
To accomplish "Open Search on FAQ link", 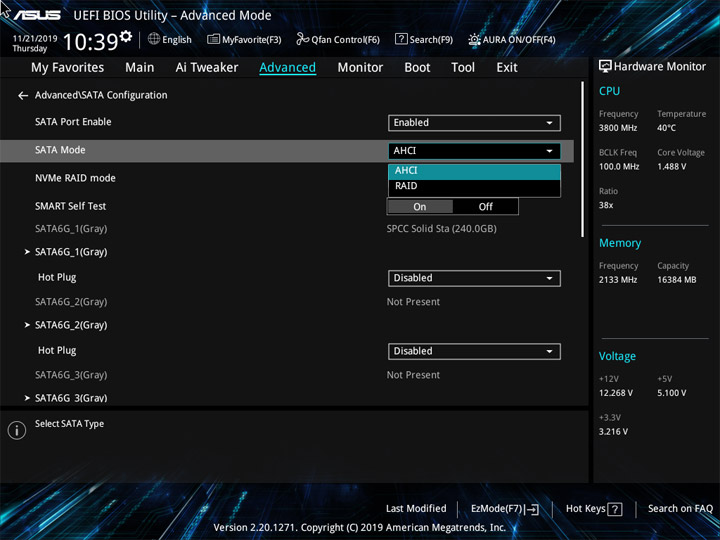I will tap(680, 509).
